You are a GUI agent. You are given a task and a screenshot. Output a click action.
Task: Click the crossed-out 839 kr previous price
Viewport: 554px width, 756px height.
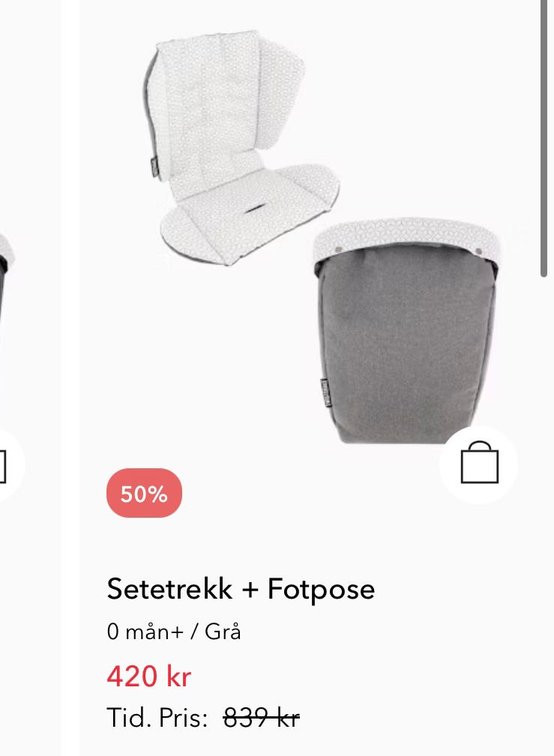(261, 718)
